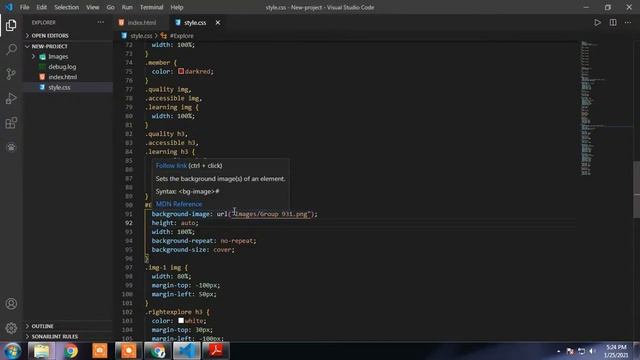
Task: Click the 'height: auto;' line
Action: [x=175, y=223]
